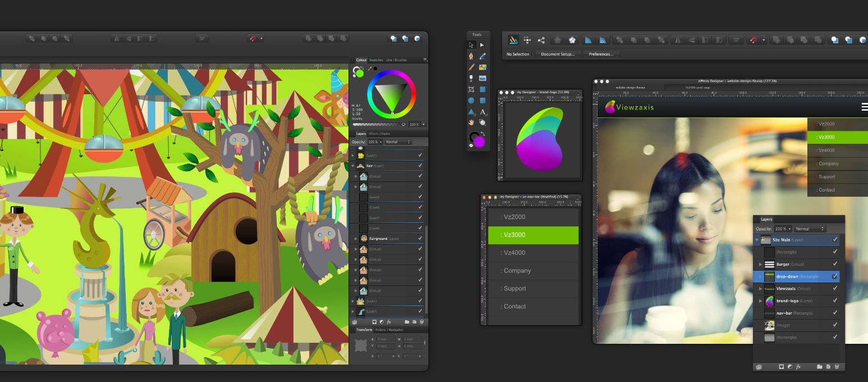Open the History tab
The image size is (868, 382).
(x=380, y=330)
